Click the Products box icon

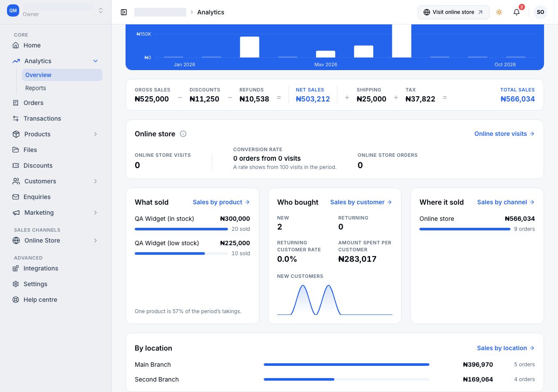pyautogui.click(x=16, y=134)
